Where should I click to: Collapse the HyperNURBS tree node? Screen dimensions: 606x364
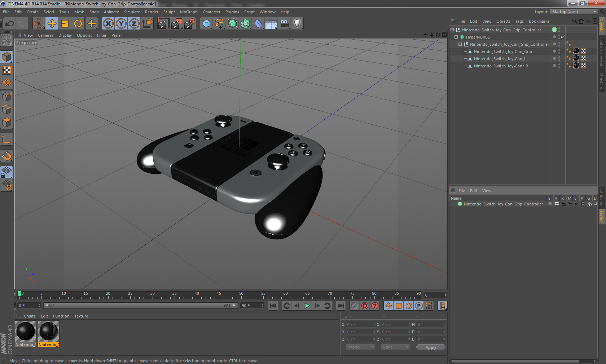[x=456, y=37]
